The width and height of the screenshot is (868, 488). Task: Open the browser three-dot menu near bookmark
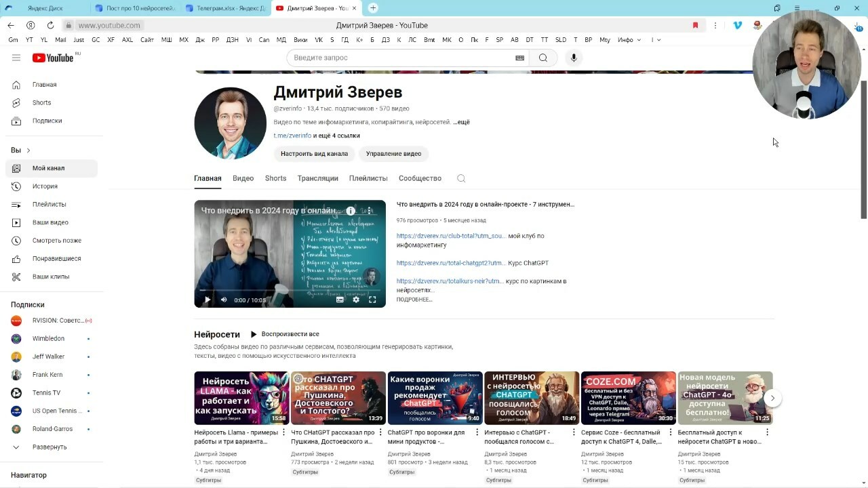[x=715, y=25]
